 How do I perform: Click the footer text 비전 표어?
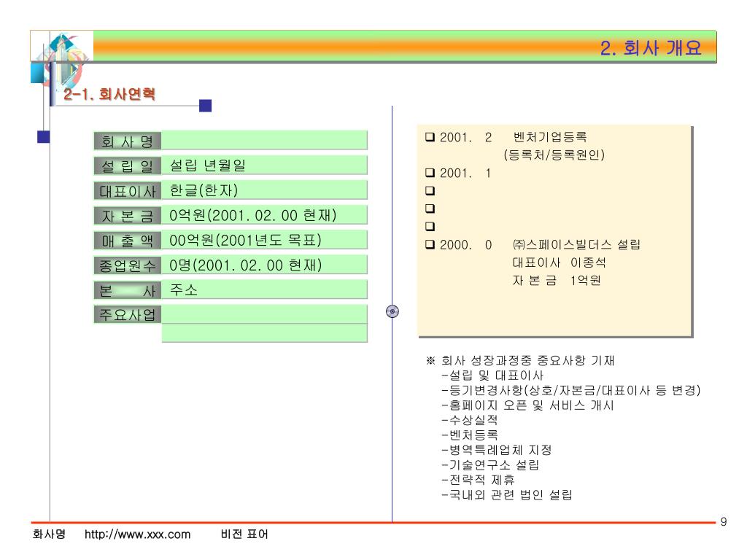244,534
